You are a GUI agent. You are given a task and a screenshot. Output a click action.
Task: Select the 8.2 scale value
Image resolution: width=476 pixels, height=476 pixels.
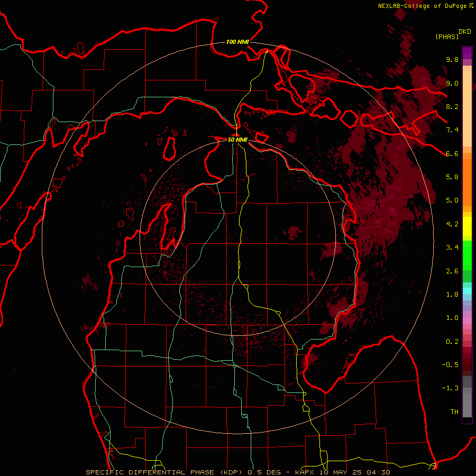[x=452, y=107]
